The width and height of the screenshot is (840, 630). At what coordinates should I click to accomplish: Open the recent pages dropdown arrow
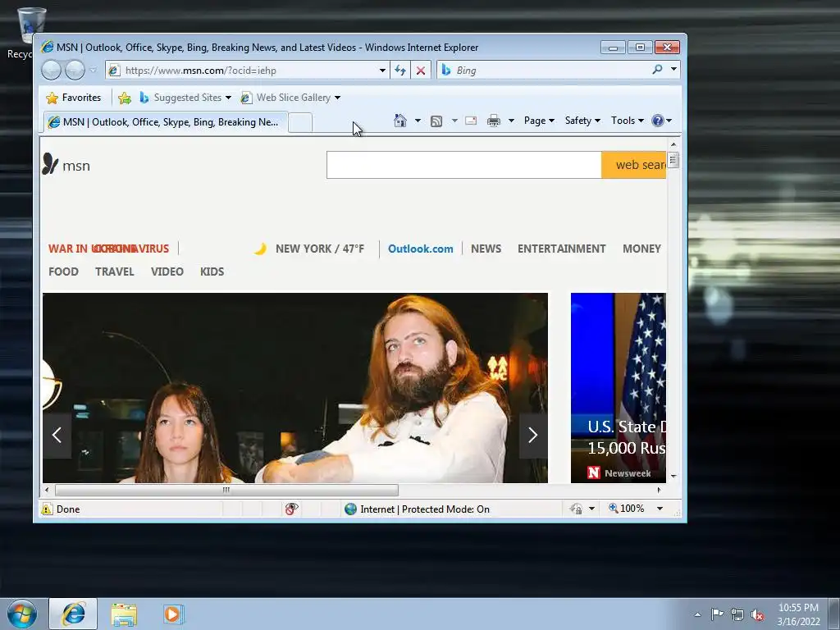pyautogui.click(x=93, y=71)
